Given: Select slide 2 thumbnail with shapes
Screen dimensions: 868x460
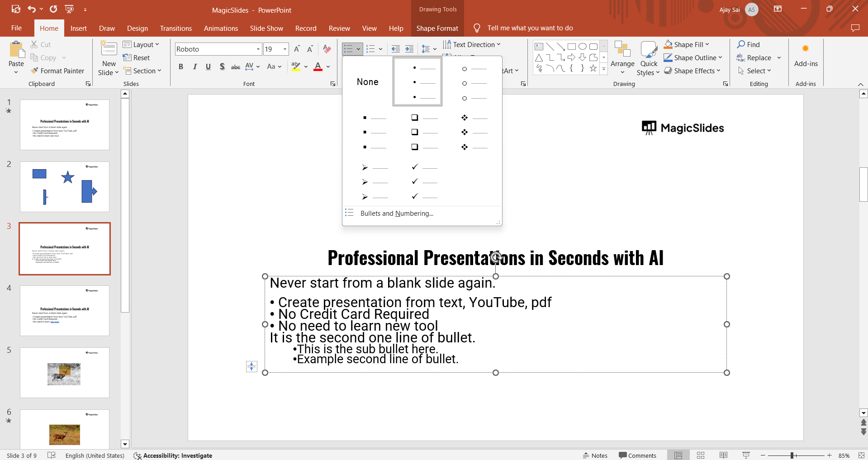Looking at the screenshot, I should [65, 187].
